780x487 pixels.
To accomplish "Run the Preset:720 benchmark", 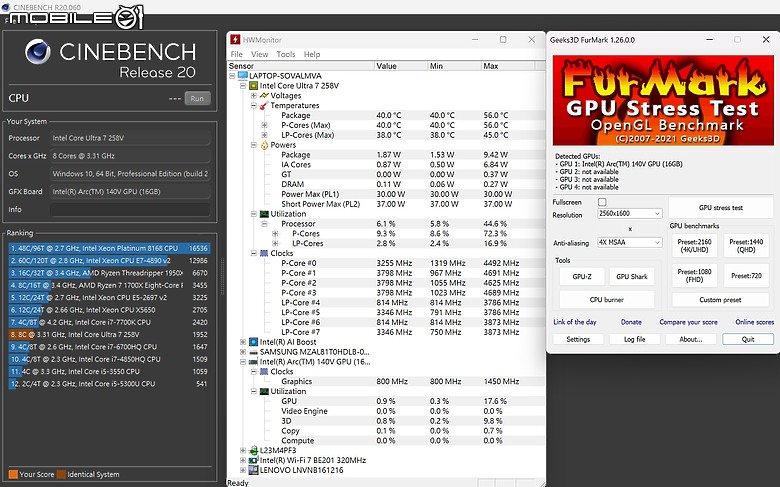I will [x=746, y=276].
